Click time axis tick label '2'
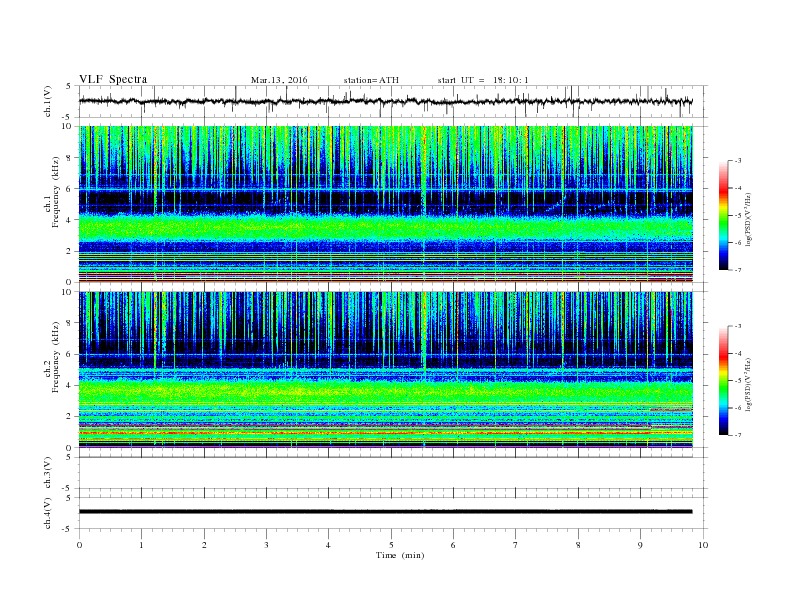Image resolution: width=792 pixels, height=612 pixels. pyautogui.click(x=204, y=545)
